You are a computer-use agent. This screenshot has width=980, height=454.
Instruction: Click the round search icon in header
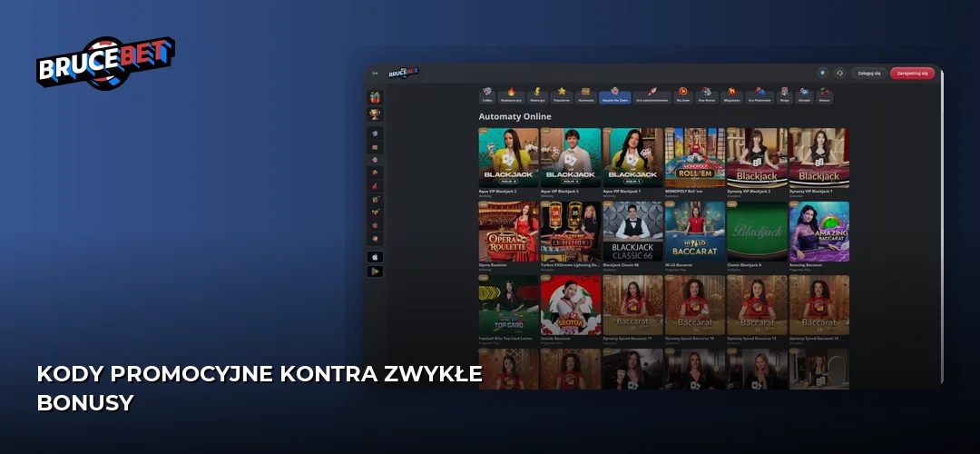tap(824, 74)
